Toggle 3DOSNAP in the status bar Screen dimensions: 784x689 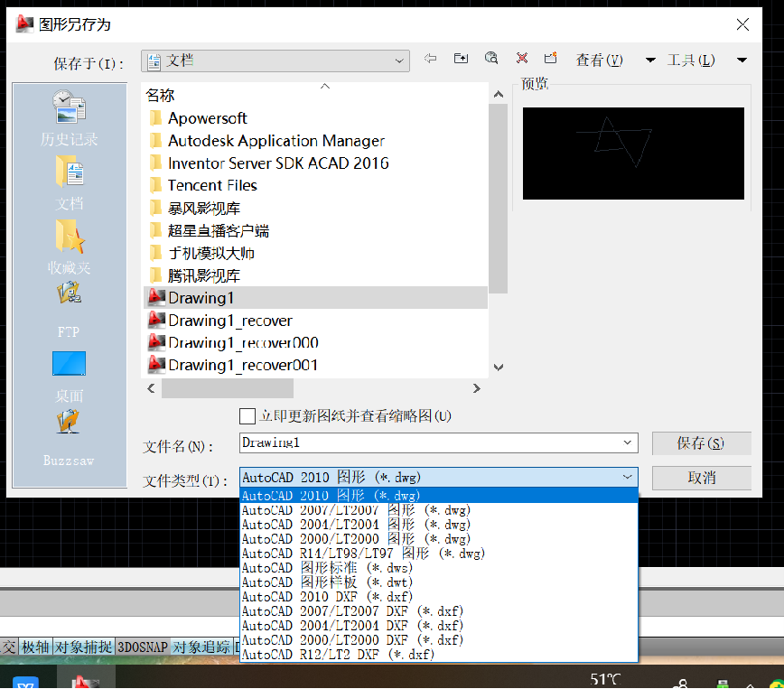coord(143,647)
